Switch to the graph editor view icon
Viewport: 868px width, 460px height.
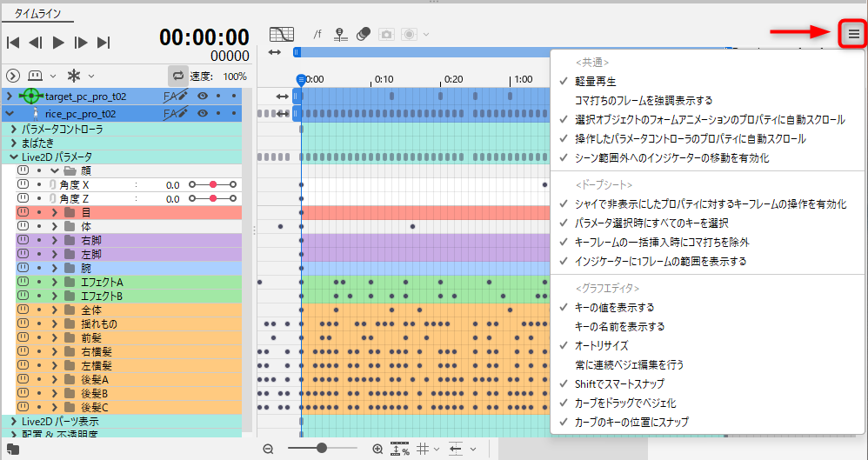282,34
